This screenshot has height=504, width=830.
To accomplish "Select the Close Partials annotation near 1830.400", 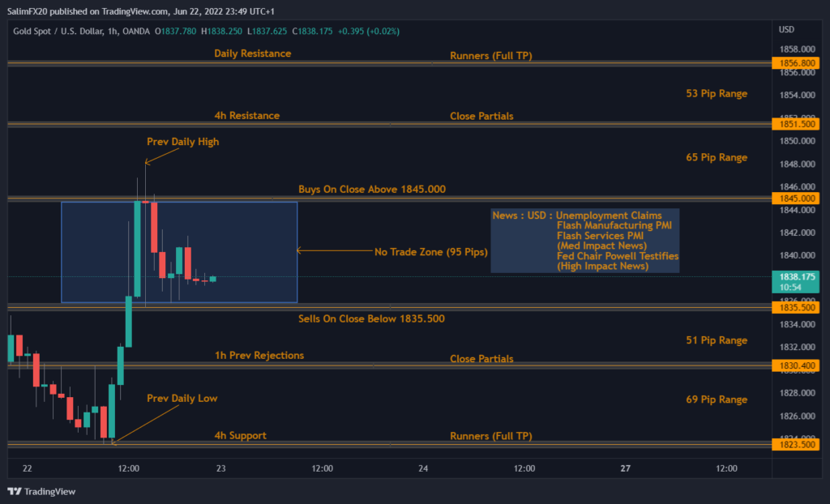I will (481, 358).
